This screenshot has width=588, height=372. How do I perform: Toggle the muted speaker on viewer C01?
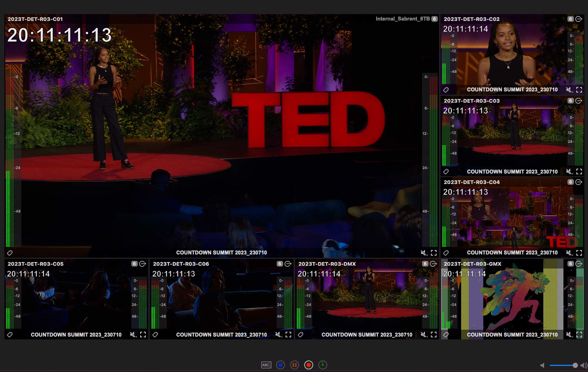[x=424, y=253]
